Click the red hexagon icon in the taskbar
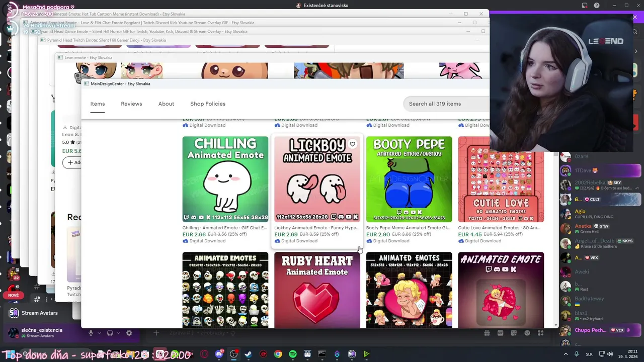 tap(263, 354)
